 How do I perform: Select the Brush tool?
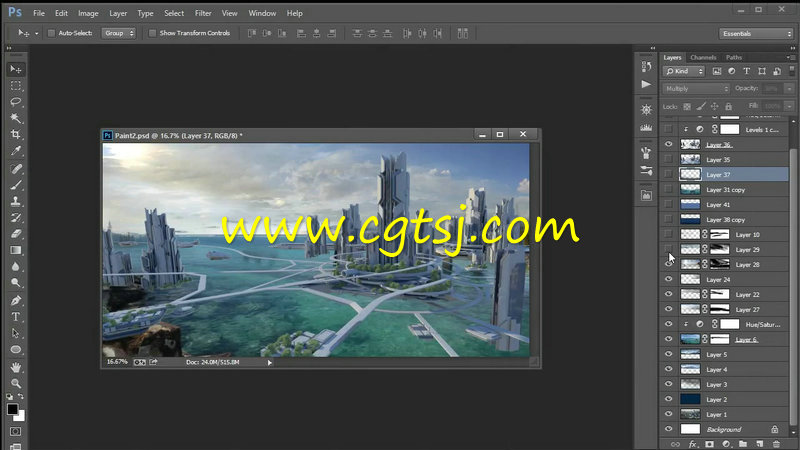(x=16, y=185)
